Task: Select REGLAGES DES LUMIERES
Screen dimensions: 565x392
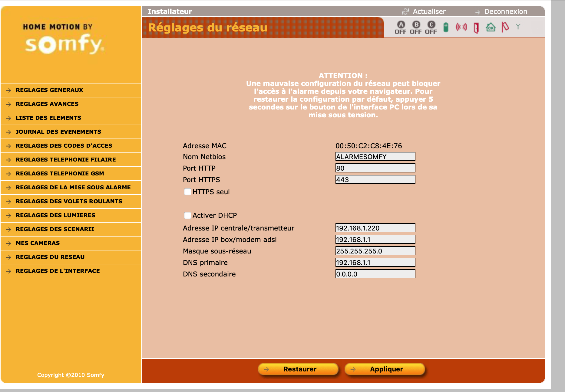Action: click(71, 215)
